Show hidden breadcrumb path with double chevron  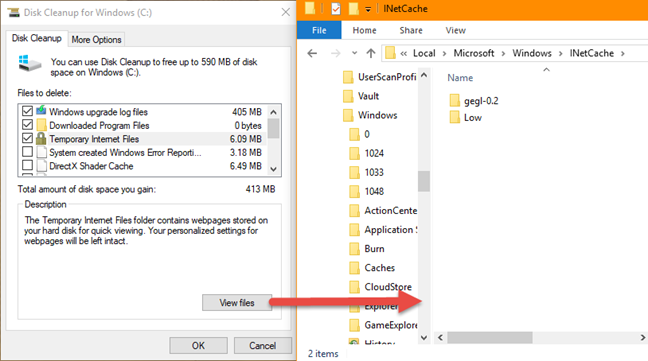(404, 53)
